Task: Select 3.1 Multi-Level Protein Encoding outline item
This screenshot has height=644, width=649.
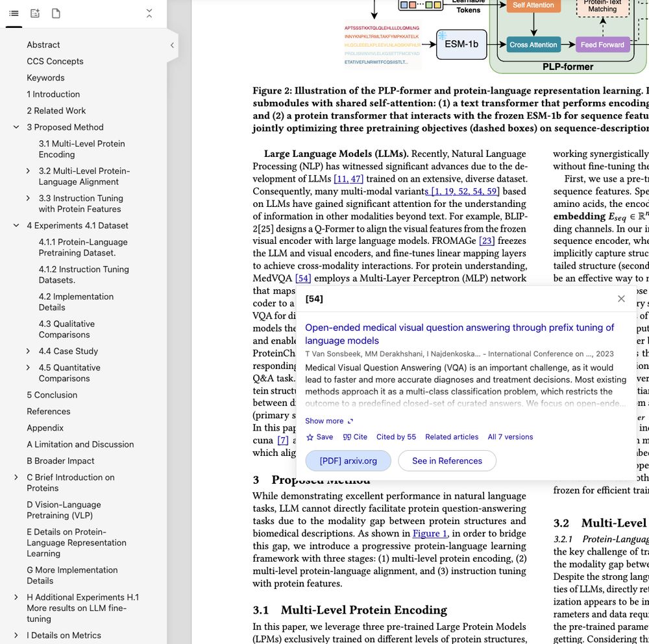Action: click(x=82, y=149)
